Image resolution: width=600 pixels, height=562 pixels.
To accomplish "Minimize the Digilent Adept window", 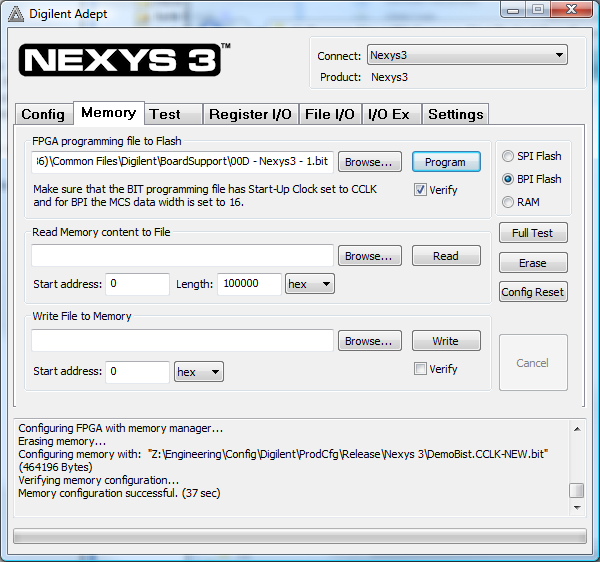I will pos(513,10).
